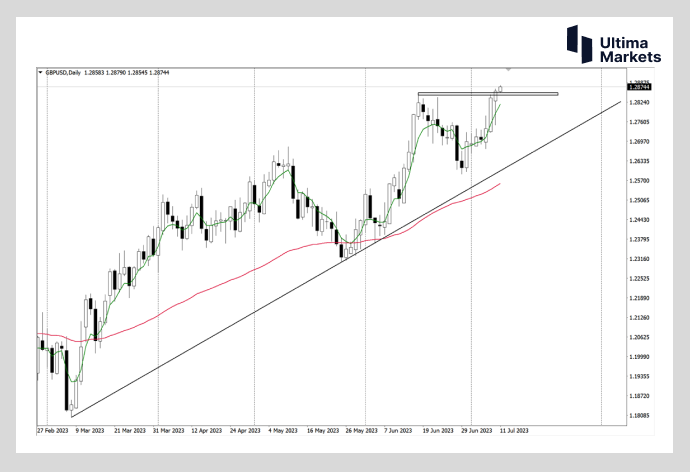Image resolution: width=690 pixels, height=472 pixels.
Task: Click the 4 May 2023 date label
Action: (283, 431)
